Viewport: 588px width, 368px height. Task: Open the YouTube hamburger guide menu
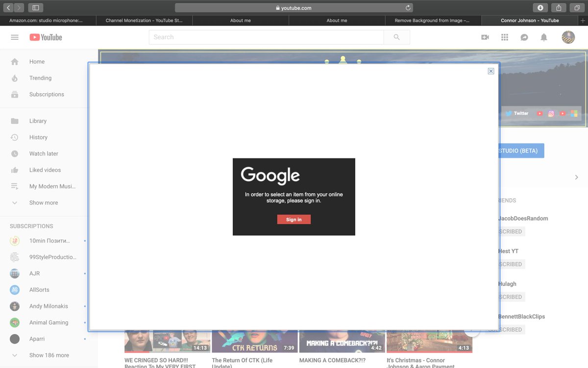15,37
